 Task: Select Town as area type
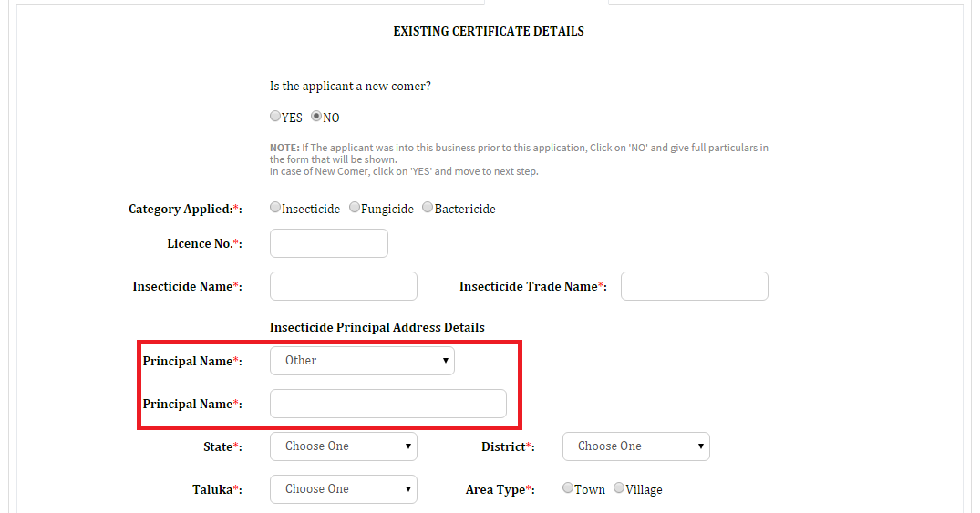pyautogui.click(x=568, y=488)
